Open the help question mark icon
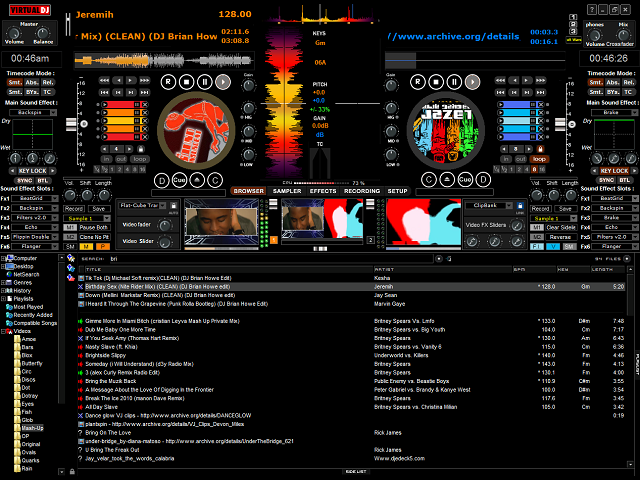This screenshot has width=640, height=480. click(x=591, y=10)
